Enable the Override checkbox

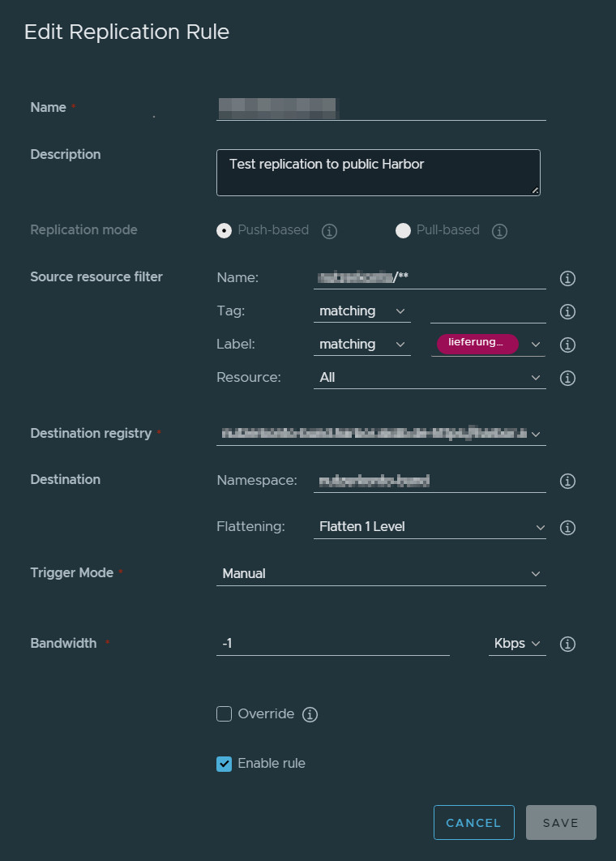tap(224, 714)
